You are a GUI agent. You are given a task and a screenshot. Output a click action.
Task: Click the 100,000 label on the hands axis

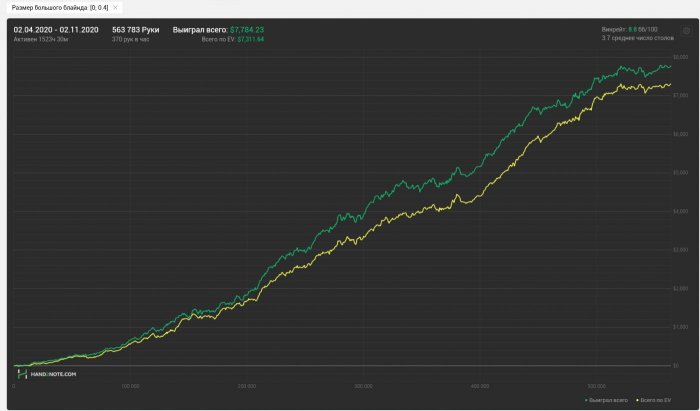click(130, 386)
